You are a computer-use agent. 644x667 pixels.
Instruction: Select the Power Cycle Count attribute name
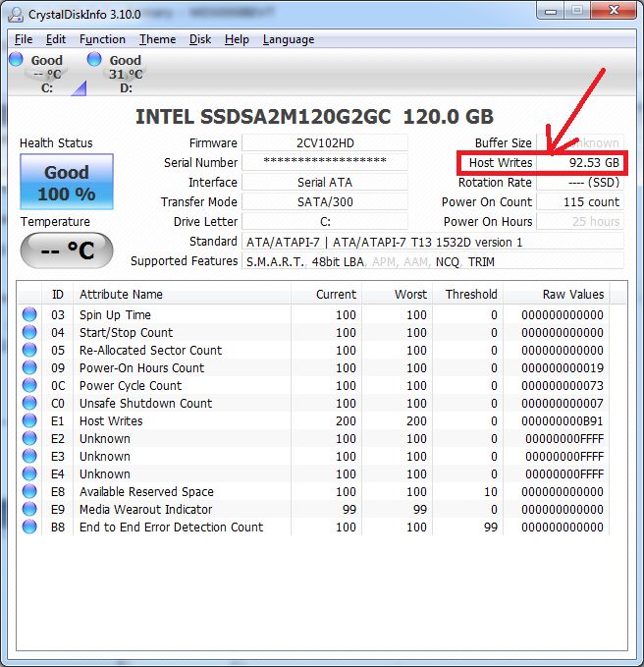(x=131, y=385)
